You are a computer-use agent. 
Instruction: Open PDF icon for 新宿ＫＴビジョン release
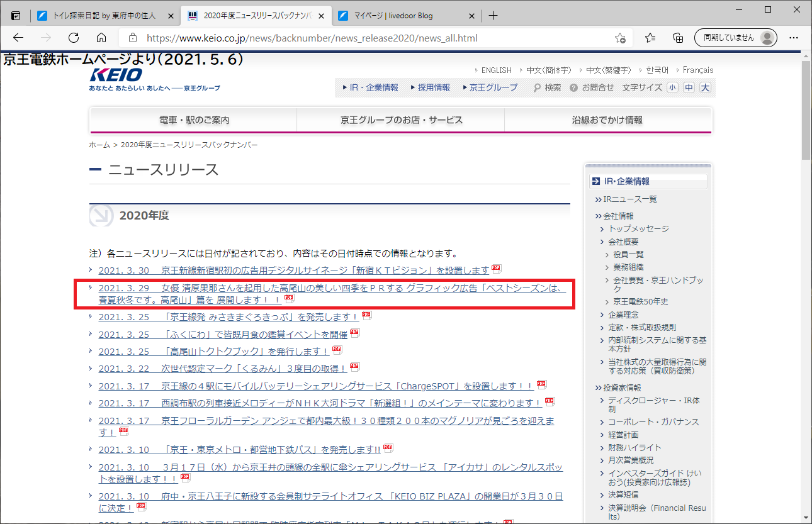pos(496,269)
